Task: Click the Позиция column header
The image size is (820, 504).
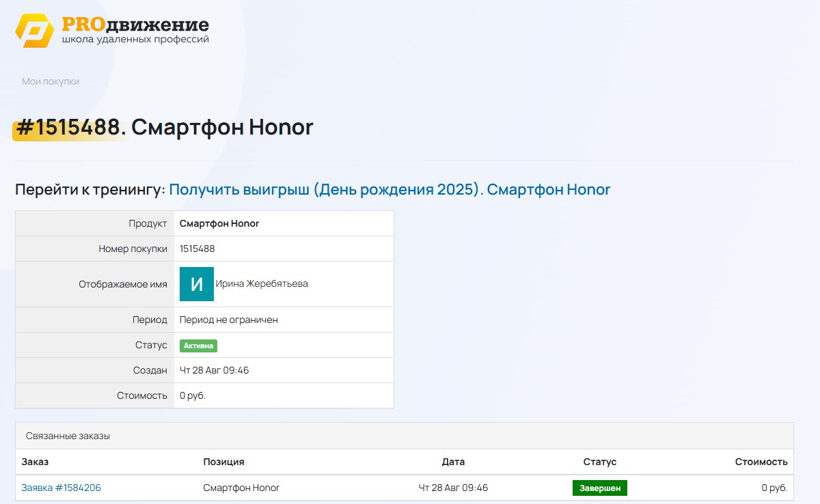Action: pos(223,462)
